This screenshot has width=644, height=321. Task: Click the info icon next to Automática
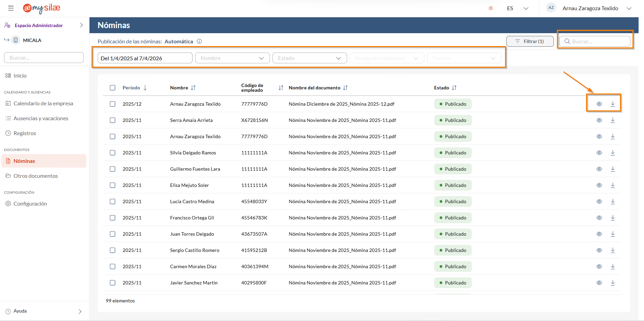pyautogui.click(x=199, y=41)
